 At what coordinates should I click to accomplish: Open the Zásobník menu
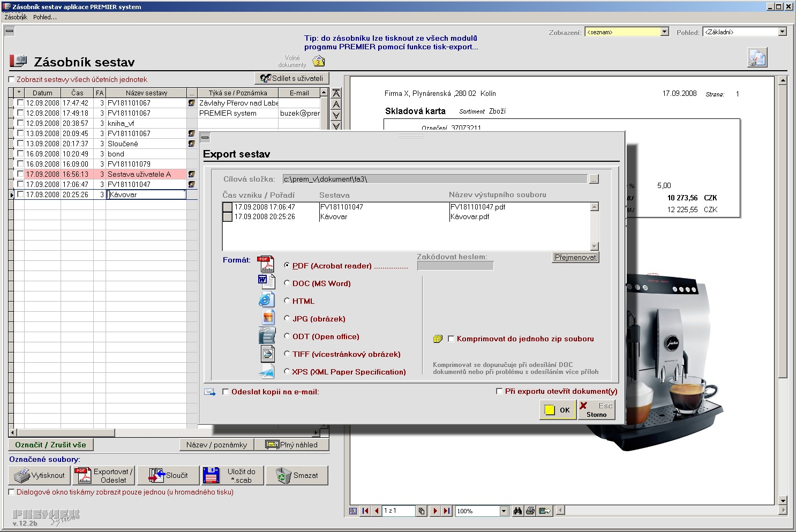pos(16,17)
